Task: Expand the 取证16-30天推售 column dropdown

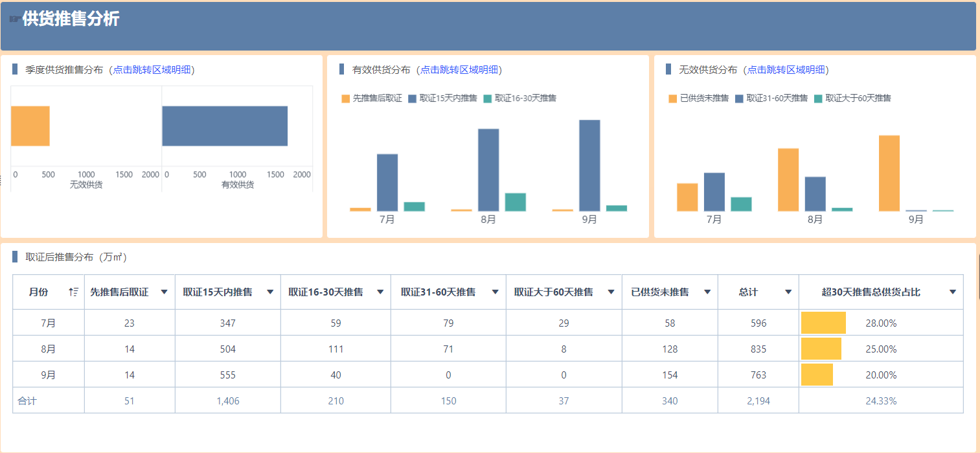Action: [380, 292]
